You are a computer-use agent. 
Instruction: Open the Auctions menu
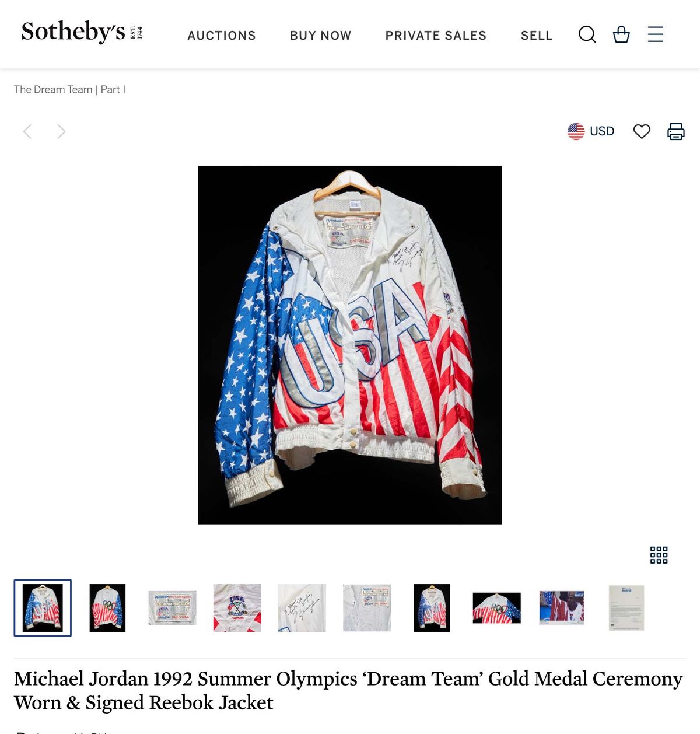click(x=222, y=36)
